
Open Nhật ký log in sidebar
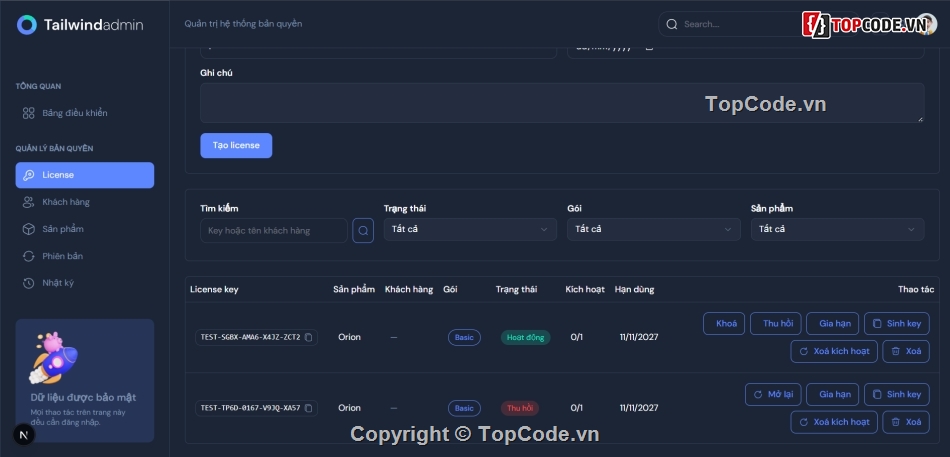click(x=84, y=283)
